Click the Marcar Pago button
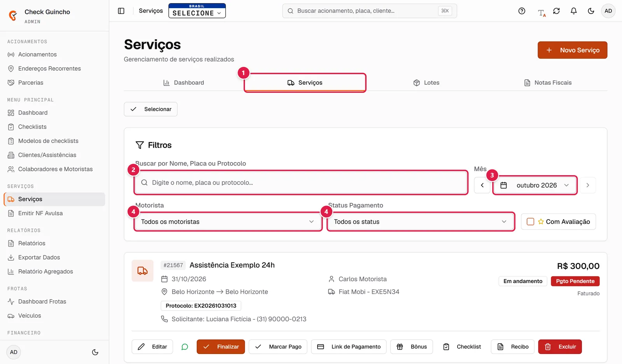 278,347
